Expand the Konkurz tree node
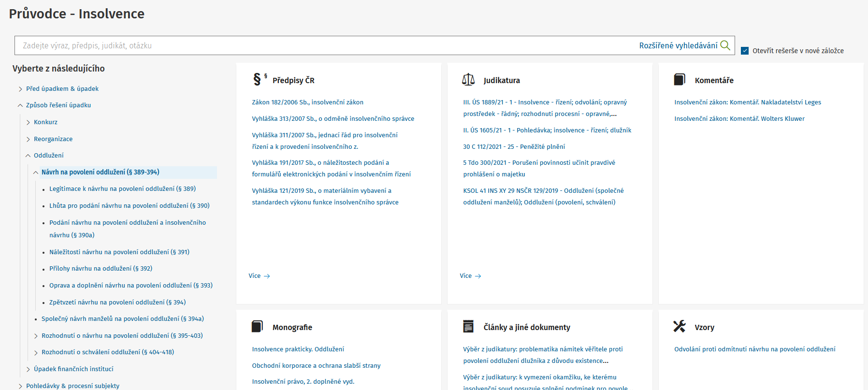Viewport: 868px width, 390px height. click(28, 122)
